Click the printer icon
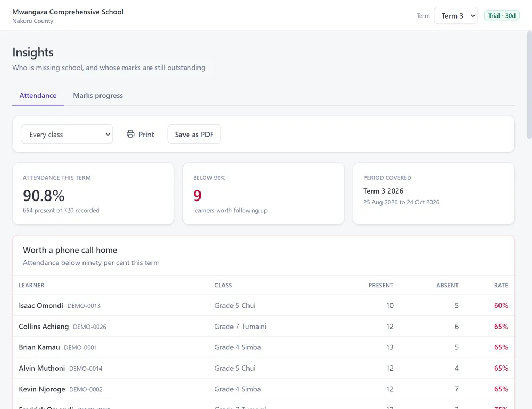Viewport: 532px width, 409px height. tap(130, 135)
